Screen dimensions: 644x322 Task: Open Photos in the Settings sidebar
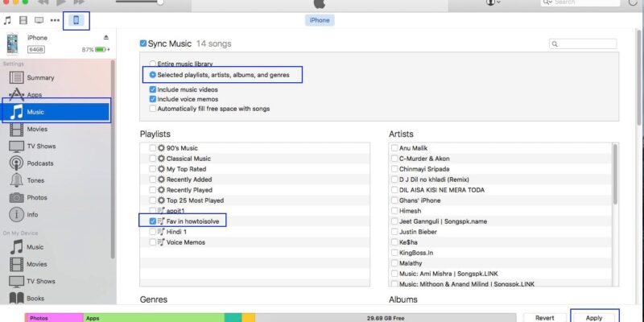coord(36,197)
